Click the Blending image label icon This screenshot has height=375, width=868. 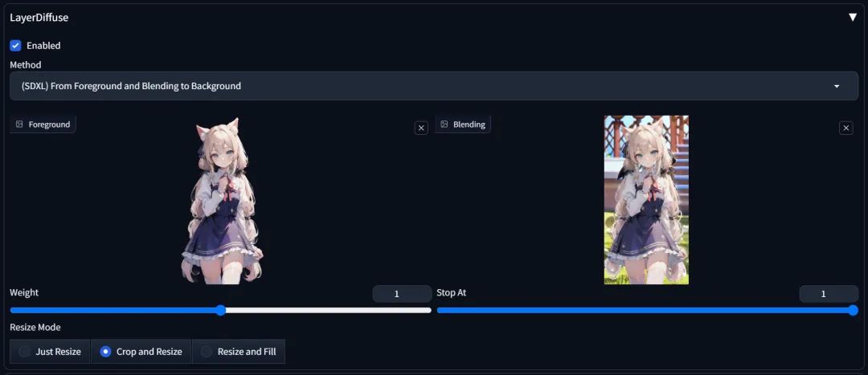444,124
